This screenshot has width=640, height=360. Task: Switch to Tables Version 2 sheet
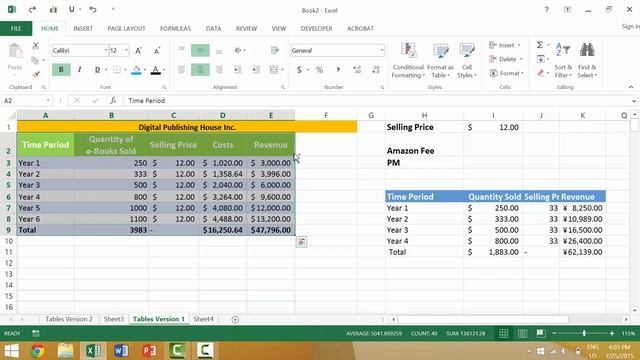[69, 319]
